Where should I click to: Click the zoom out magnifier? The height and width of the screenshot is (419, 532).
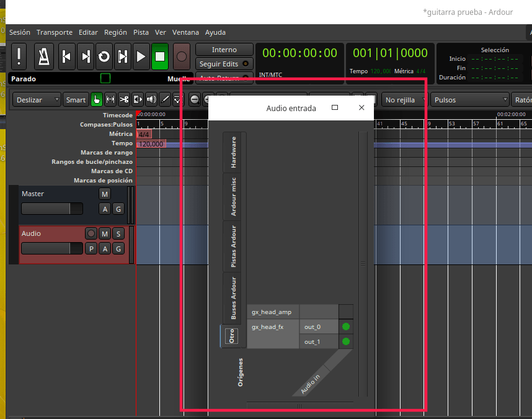(195, 99)
